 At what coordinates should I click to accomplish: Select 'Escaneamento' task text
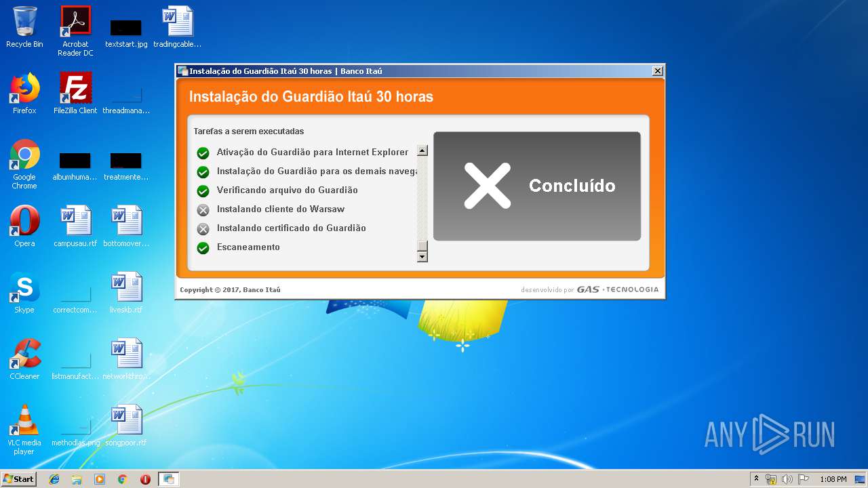(x=248, y=247)
